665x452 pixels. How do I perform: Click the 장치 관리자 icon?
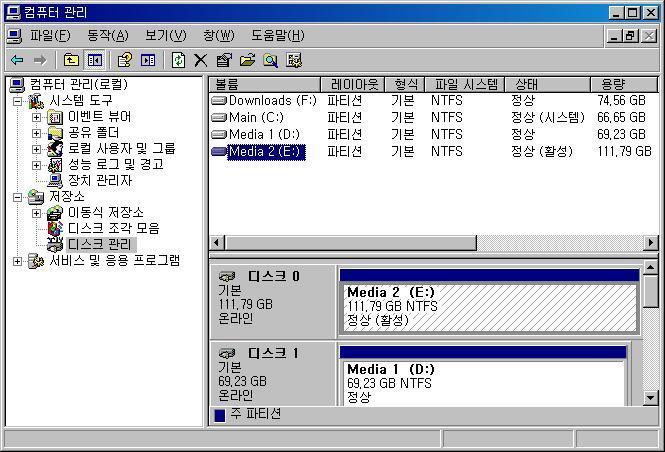pyautogui.click(x=55, y=181)
